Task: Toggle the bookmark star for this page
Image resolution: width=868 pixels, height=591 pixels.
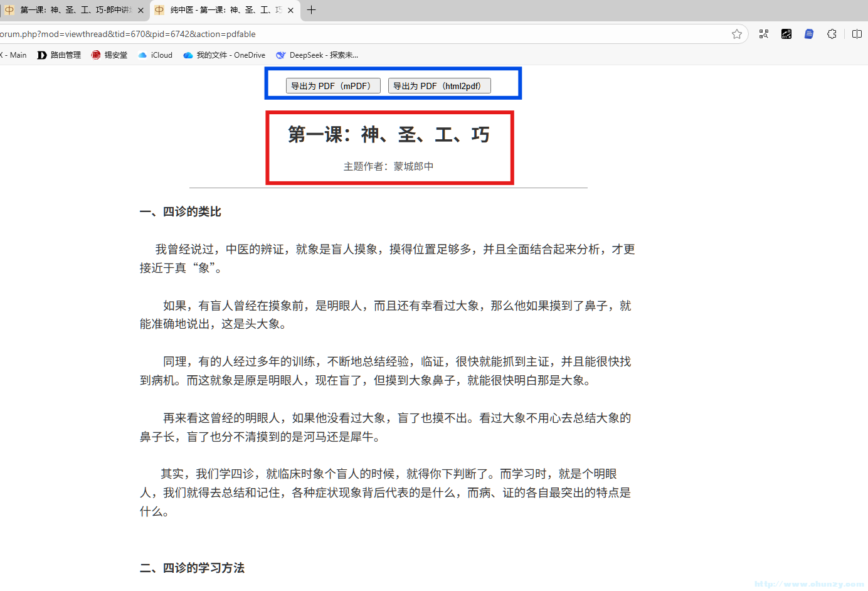Action: tap(737, 34)
